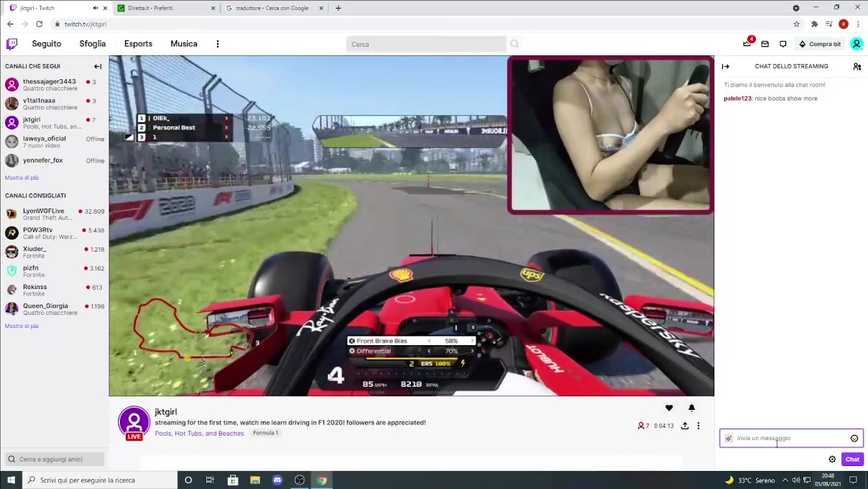Open the 'Pools, Hot Tubs, and Beaches' category link
Image resolution: width=868 pixels, height=489 pixels.
199,433
